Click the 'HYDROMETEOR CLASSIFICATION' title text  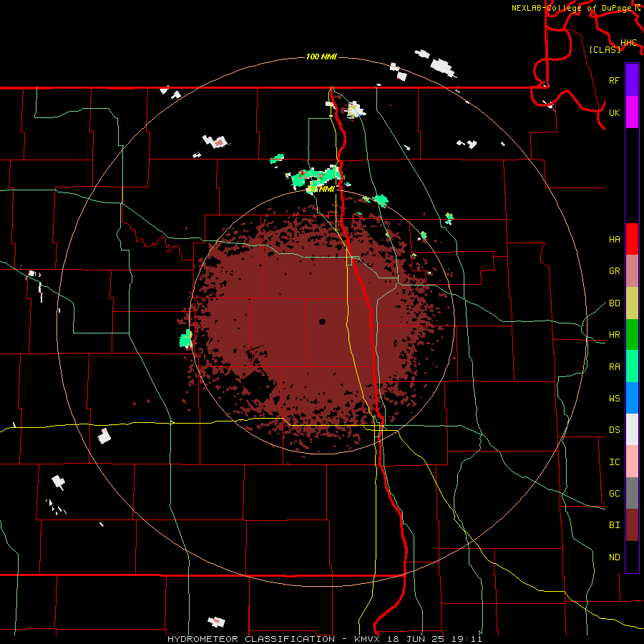(x=251, y=639)
